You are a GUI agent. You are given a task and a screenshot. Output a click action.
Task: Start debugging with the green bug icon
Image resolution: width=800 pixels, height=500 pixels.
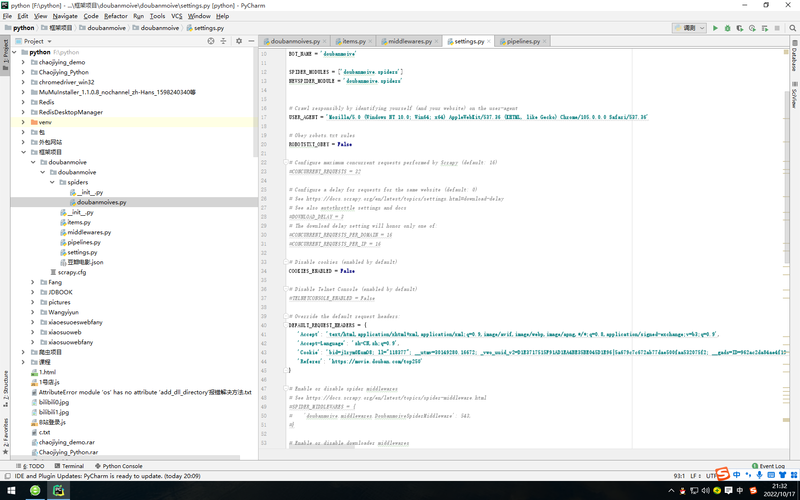[728, 28]
